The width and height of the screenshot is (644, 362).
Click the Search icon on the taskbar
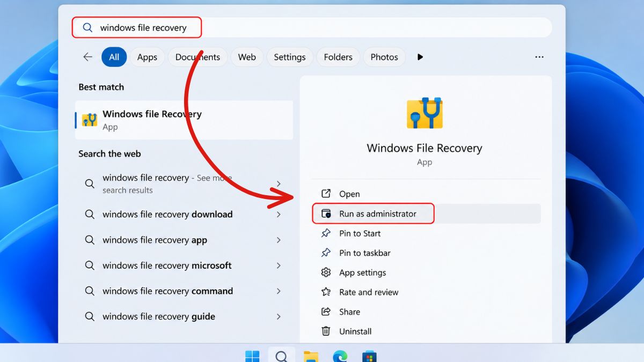[281, 356]
